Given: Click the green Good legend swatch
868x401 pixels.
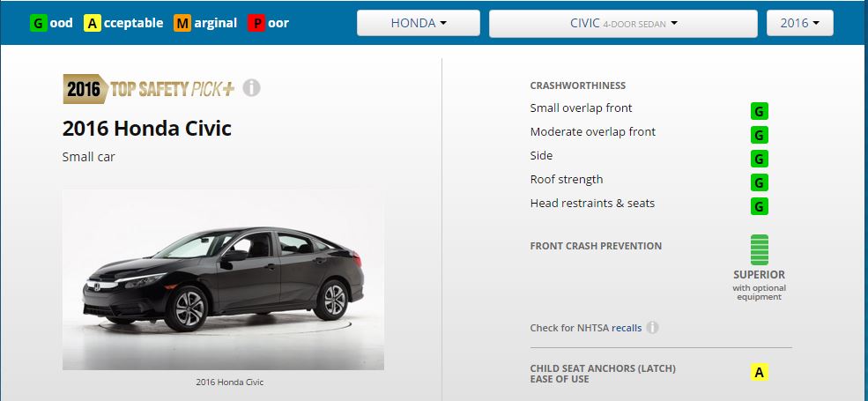Looking at the screenshot, I should [38, 23].
